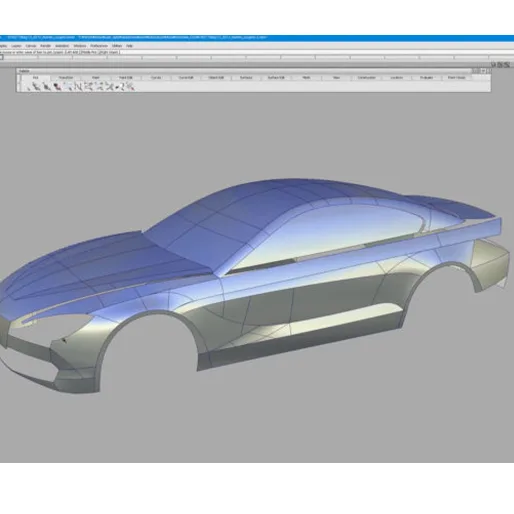Select the red-tipped Pick Template tool icon
The width and height of the screenshot is (514, 514).
click(57, 87)
